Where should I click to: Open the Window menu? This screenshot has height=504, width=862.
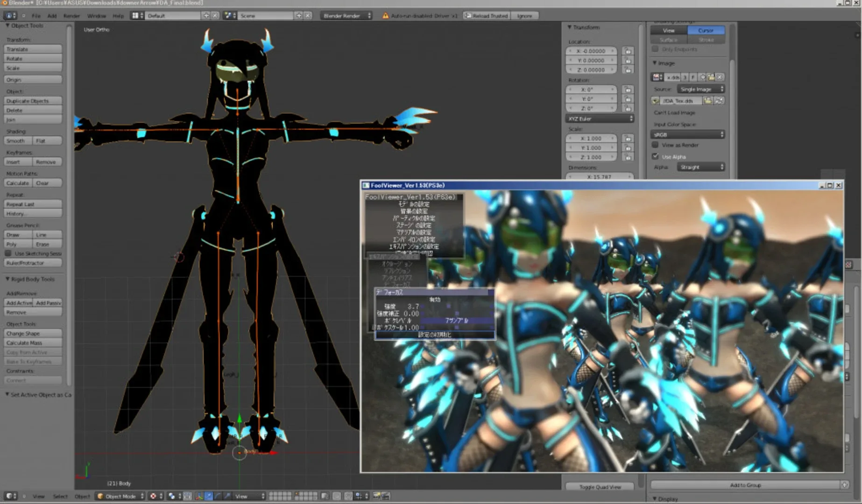pos(97,15)
